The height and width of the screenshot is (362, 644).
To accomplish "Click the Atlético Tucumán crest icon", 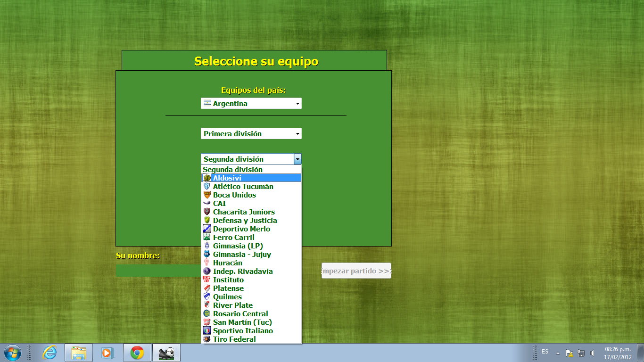I will coord(206,187).
